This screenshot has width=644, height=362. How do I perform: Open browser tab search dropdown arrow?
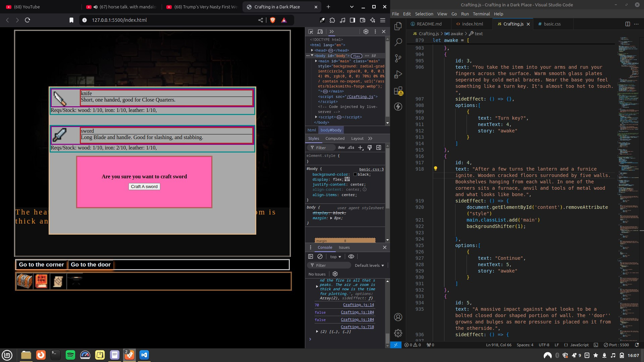[x=352, y=7]
